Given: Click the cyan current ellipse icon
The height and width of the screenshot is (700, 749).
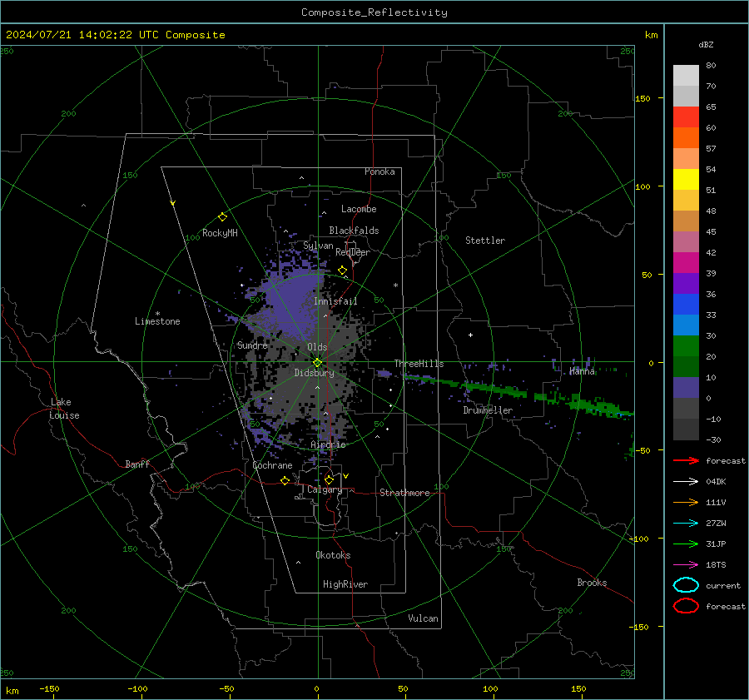Looking at the screenshot, I should click(686, 585).
